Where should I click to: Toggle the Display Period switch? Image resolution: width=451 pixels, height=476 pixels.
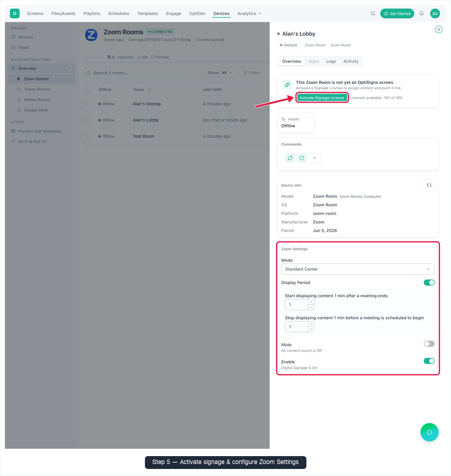[x=429, y=283]
